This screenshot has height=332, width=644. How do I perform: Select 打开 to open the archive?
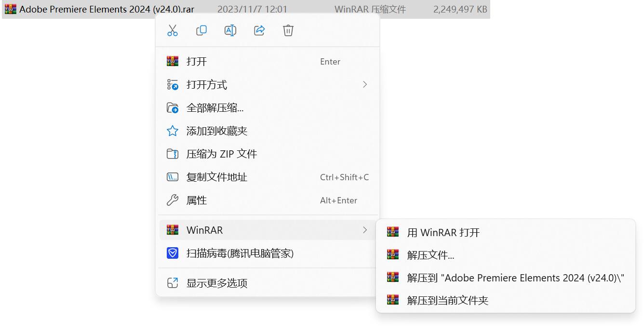tap(197, 61)
